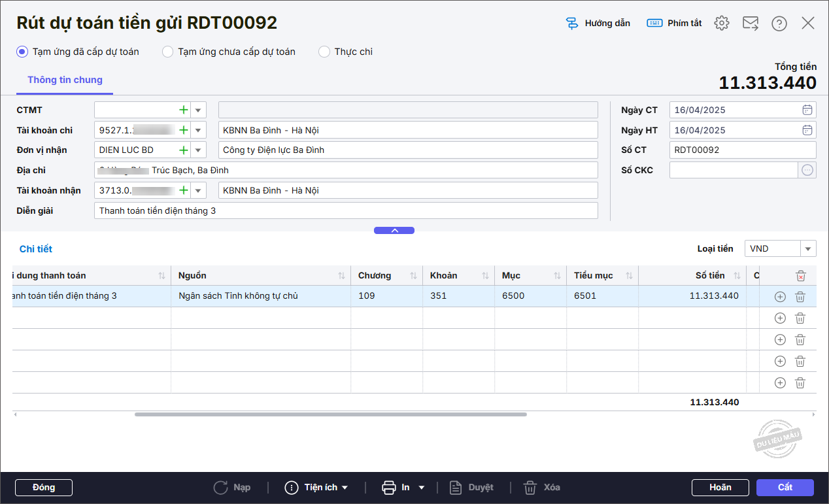Screen dimensions: 829x504
Task: Open the Loại tiền VND dropdown
Action: (x=809, y=248)
